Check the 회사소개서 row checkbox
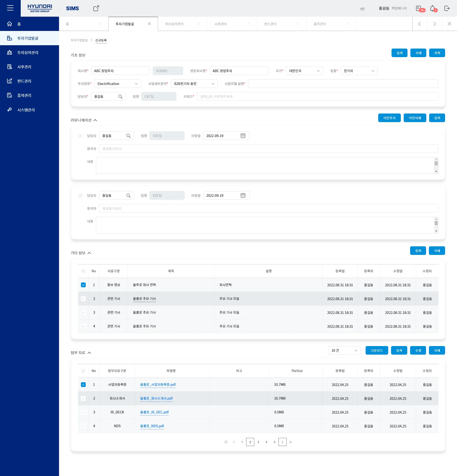Image resolution: width=457 pixels, height=476 pixels. [83, 398]
